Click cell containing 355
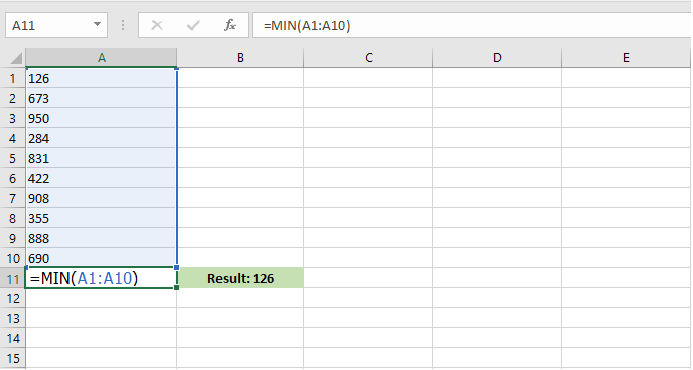 pos(101,218)
